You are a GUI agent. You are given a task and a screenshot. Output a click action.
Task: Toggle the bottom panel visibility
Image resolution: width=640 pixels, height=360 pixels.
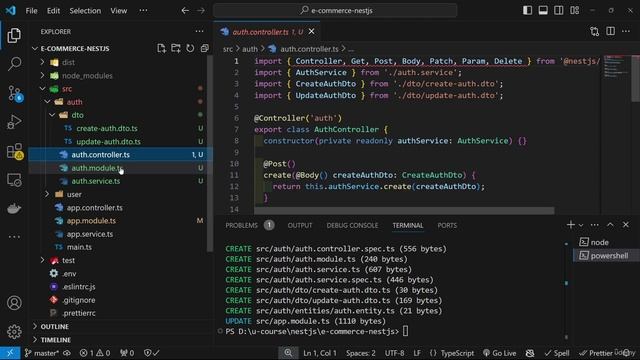(x=543, y=11)
